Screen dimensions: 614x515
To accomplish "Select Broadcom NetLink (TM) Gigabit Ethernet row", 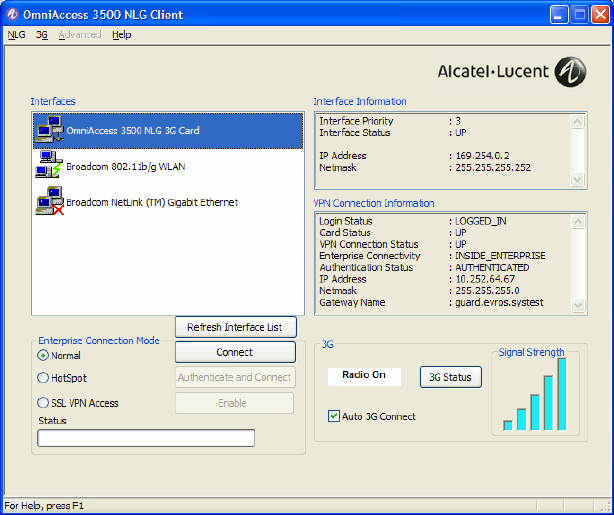I will tap(168, 202).
